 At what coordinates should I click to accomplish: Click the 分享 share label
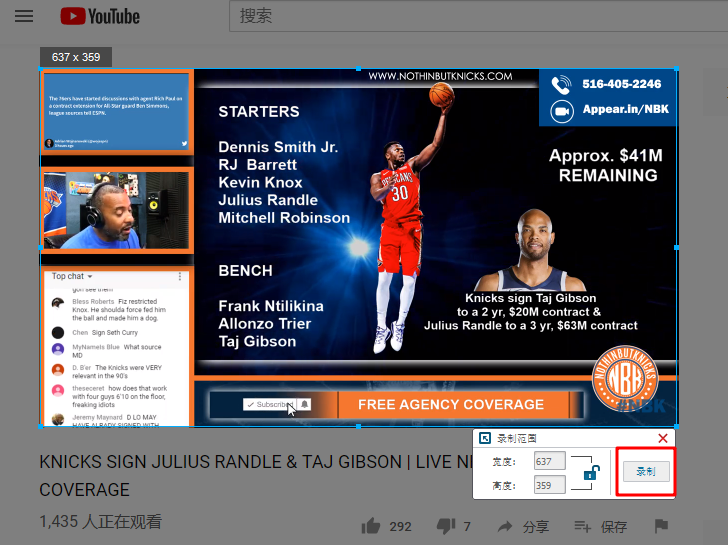[x=536, y=526]
